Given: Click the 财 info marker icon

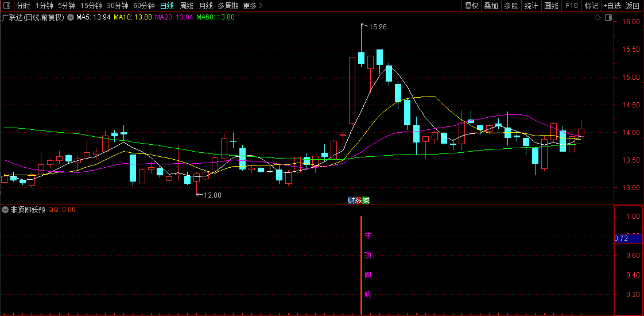Looking at the screenshot, I should [351, 200].
